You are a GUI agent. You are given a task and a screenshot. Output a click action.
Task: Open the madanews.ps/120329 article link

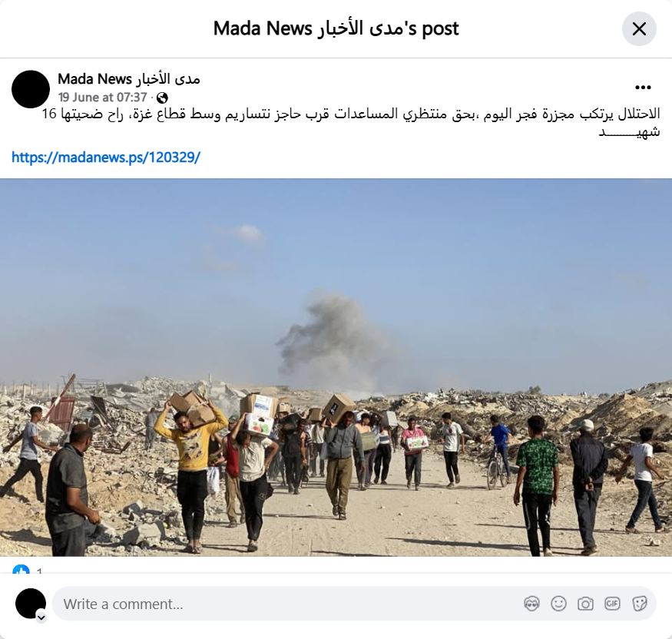tap(106, 157)
